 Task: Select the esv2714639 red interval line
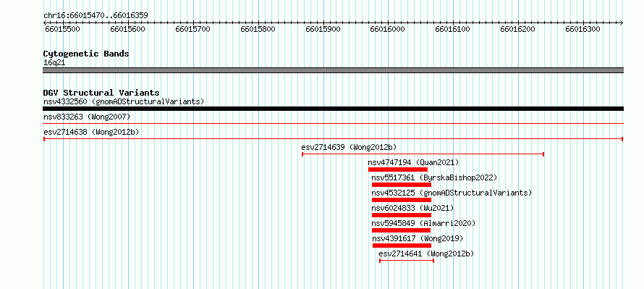pos(423,154)
